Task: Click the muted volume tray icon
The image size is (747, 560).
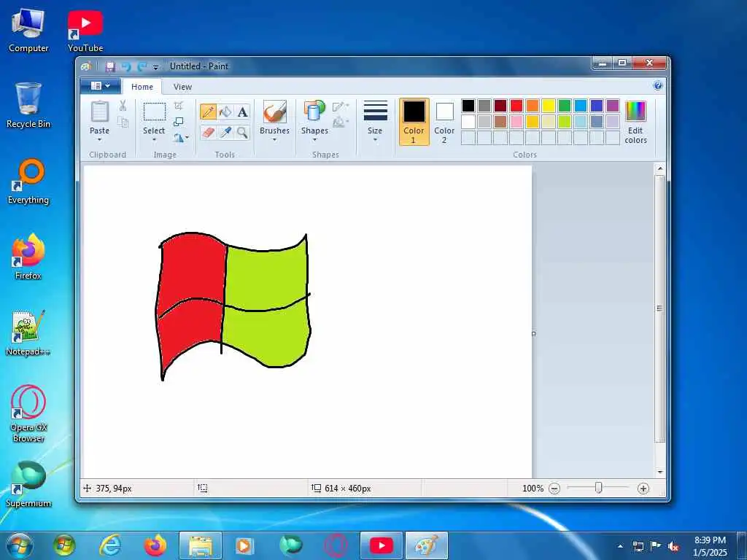Action: pos(673,547)
